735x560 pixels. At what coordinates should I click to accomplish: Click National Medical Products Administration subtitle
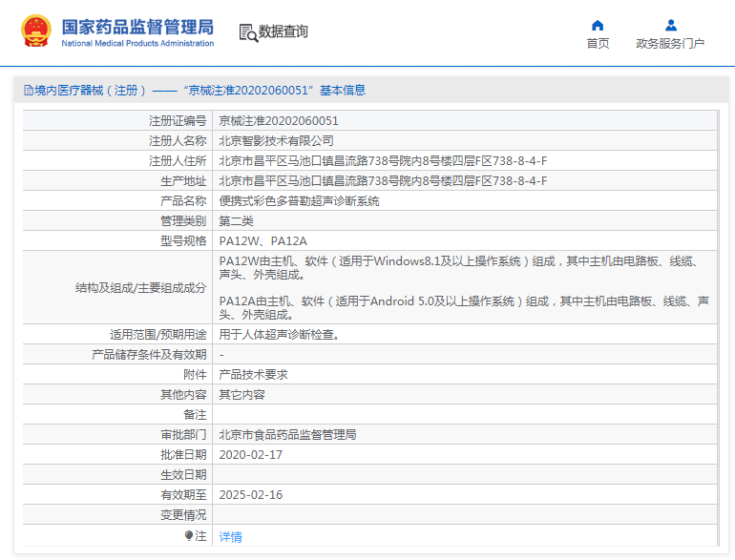coord(137,43)
